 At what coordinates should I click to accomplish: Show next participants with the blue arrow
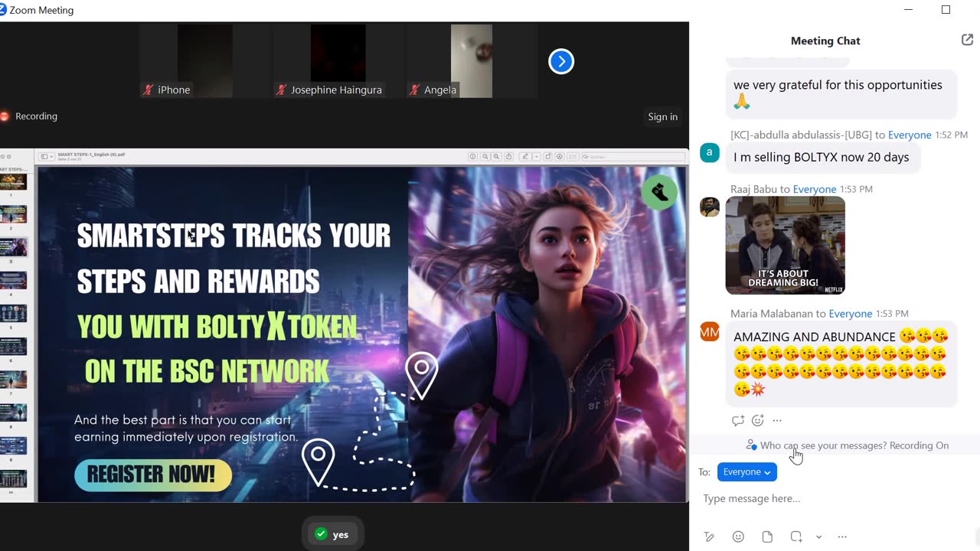(561, 61)
